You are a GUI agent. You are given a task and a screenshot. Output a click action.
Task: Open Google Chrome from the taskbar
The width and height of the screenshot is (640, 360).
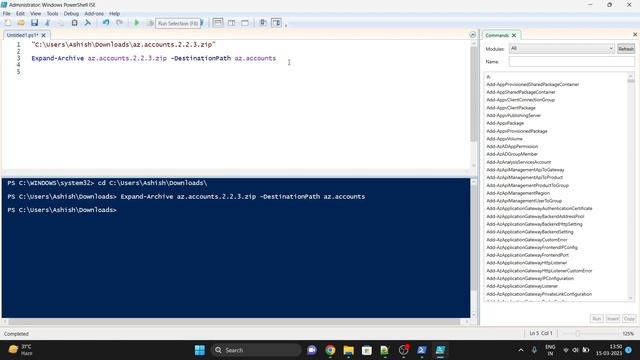(330, 350)
